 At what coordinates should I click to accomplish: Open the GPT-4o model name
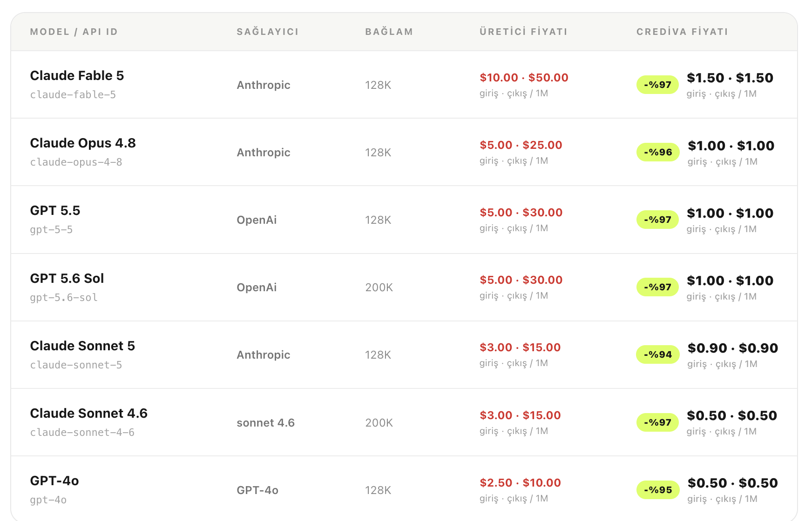coord(54,481)
